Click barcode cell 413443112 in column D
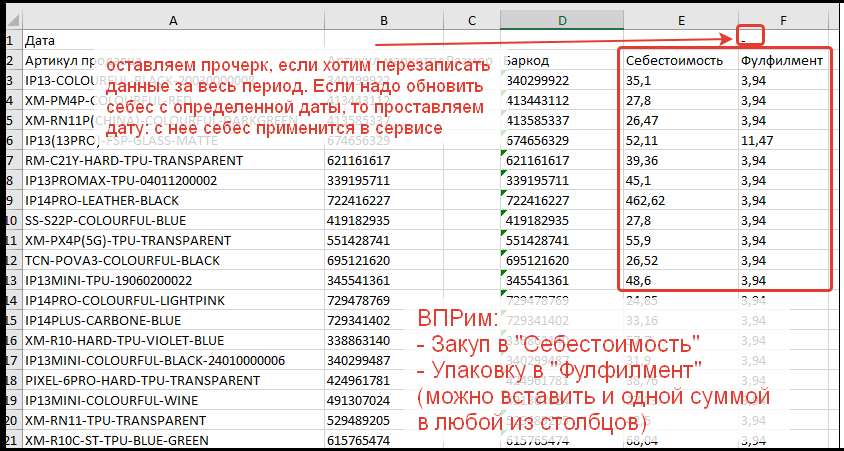The height and width of the screenshot is (451, 844). (x=562, y=101)
